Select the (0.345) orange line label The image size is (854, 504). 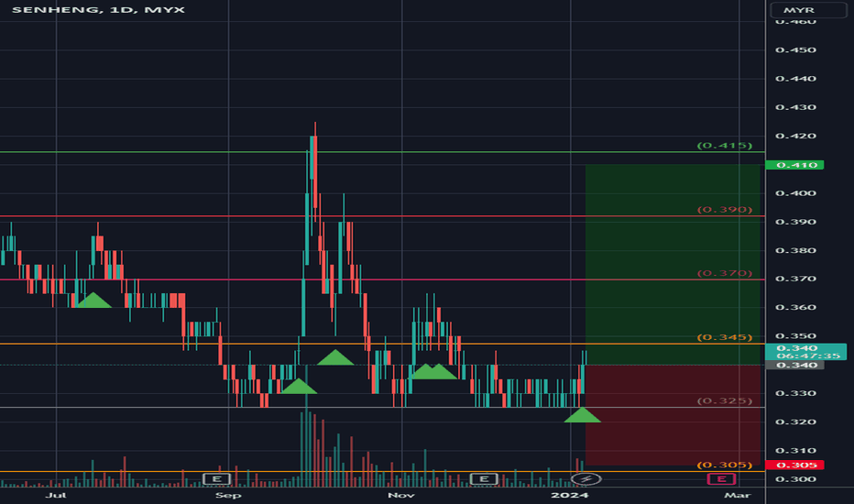tap(725, 337)
